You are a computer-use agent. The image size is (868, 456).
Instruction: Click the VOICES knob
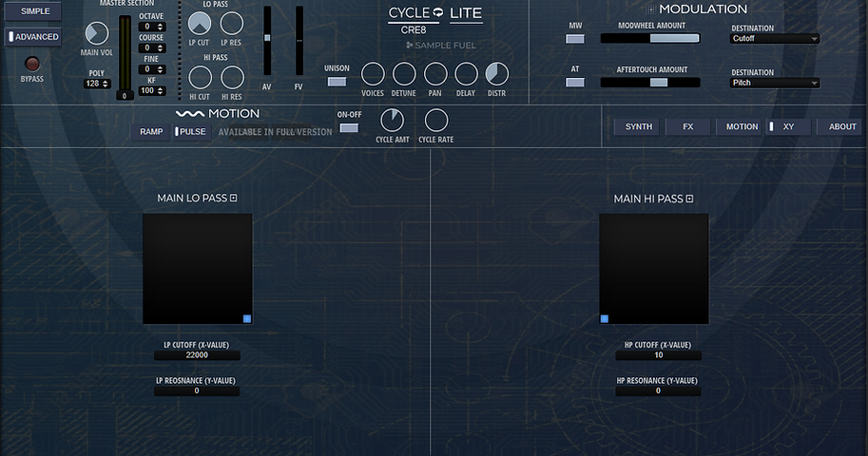tap(373, 73)
